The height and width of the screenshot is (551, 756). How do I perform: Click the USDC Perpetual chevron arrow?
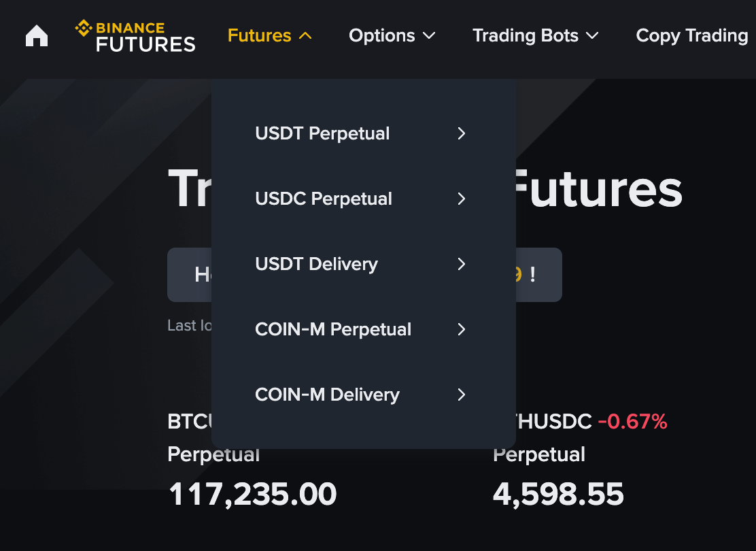(462, 199)
